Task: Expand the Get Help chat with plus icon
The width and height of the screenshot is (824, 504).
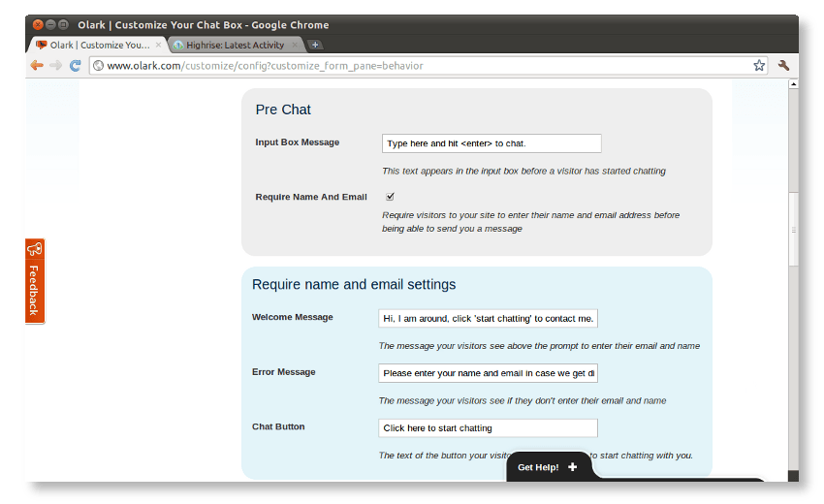Action: point(573,467)
